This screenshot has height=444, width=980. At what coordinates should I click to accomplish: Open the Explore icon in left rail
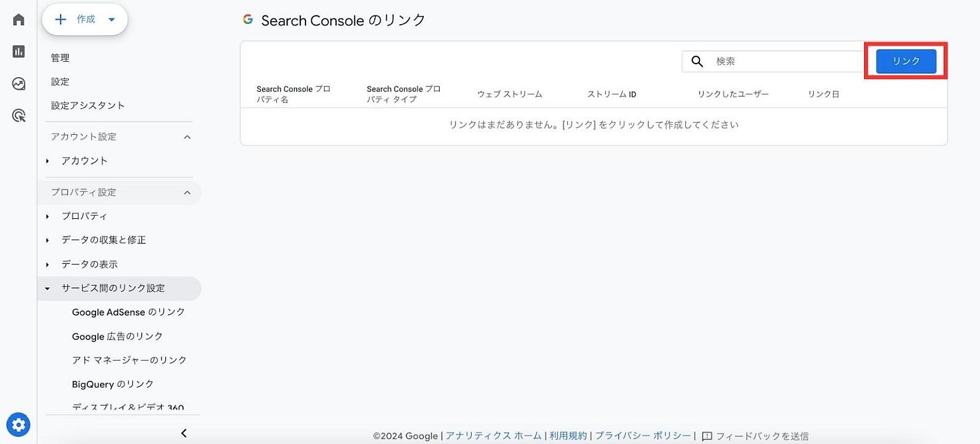(18, 83)
